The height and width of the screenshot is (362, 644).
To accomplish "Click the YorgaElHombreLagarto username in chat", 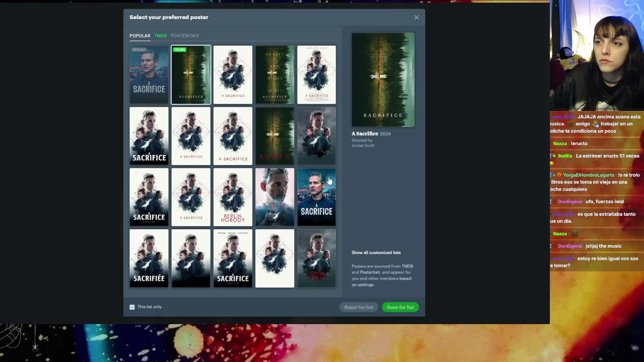I will tap(589, 175).
